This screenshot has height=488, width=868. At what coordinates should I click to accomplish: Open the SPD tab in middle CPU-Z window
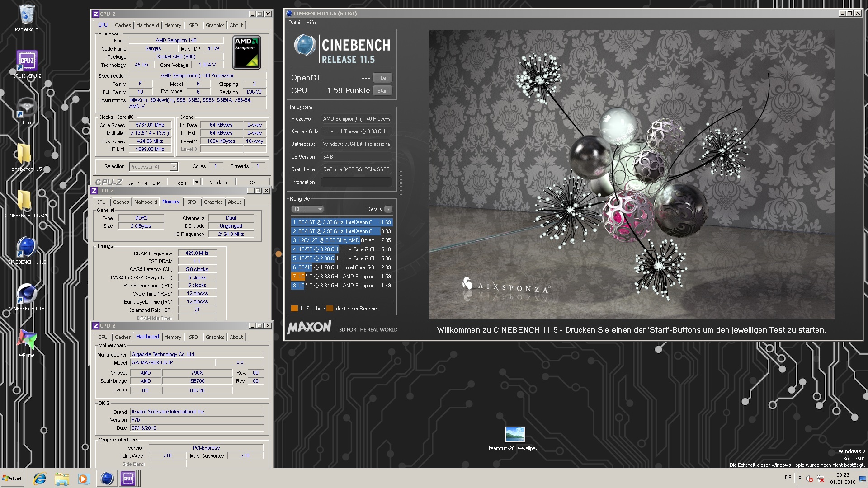(192, 202)
